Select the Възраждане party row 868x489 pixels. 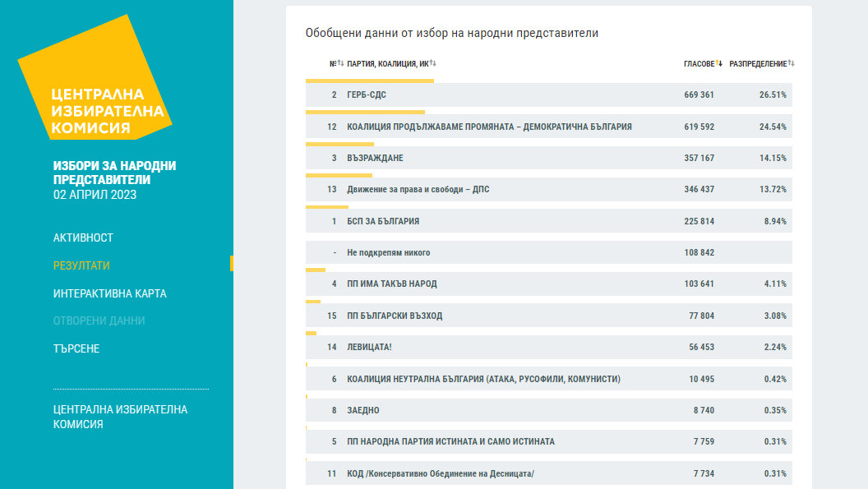(x=548, y=158)
